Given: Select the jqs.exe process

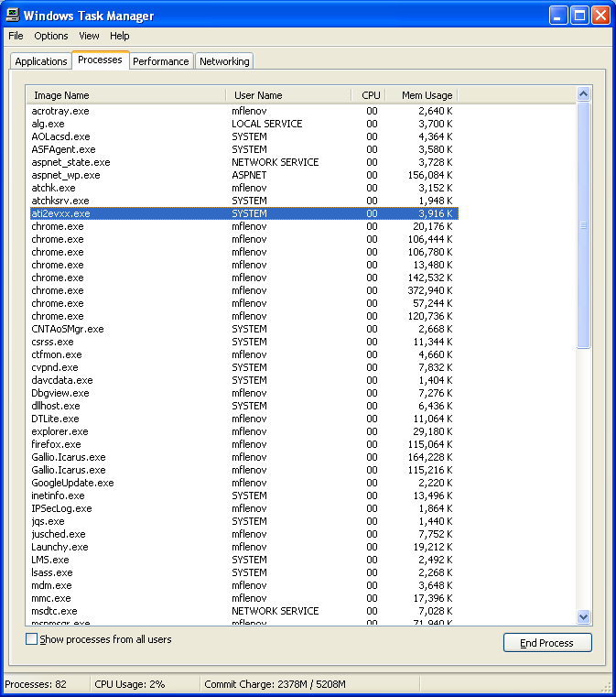Looking at the screenshot, I should (243, 521).
